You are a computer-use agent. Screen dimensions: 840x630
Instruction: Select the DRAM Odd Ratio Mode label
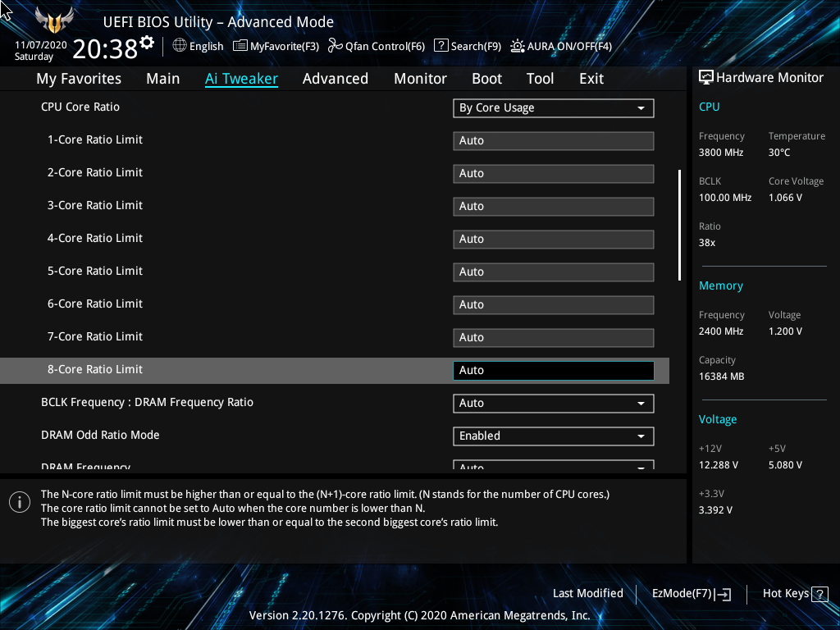click(100, 435)
